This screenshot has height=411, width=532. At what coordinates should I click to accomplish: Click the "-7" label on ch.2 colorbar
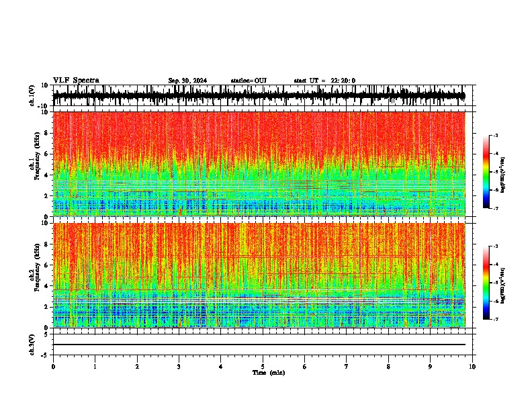[x=496, y=319]
